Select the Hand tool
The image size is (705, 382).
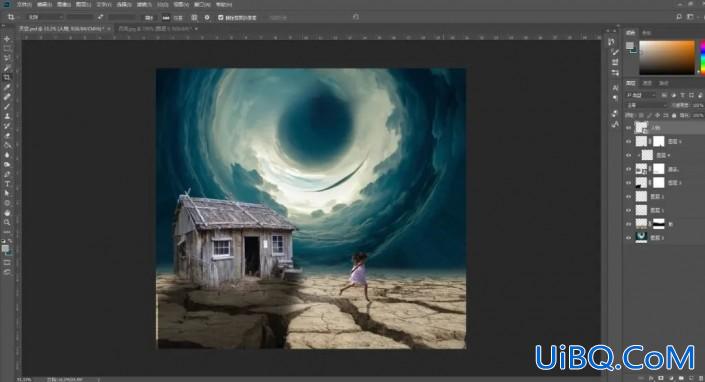[x=7, y=213]
